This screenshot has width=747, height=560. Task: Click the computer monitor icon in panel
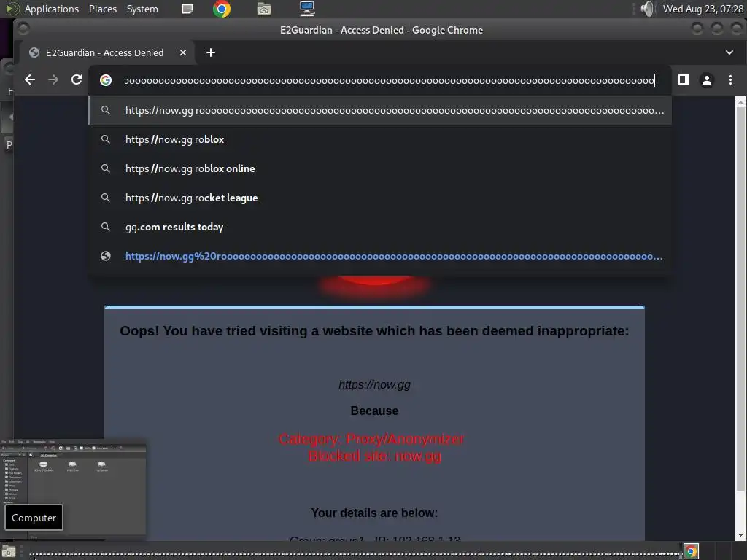307,8
